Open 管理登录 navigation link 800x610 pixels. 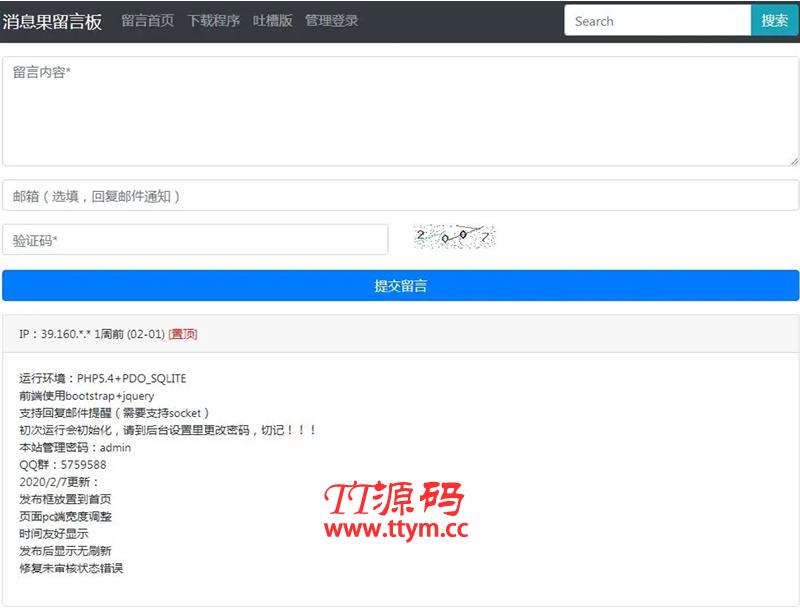[x=332, y=20]
